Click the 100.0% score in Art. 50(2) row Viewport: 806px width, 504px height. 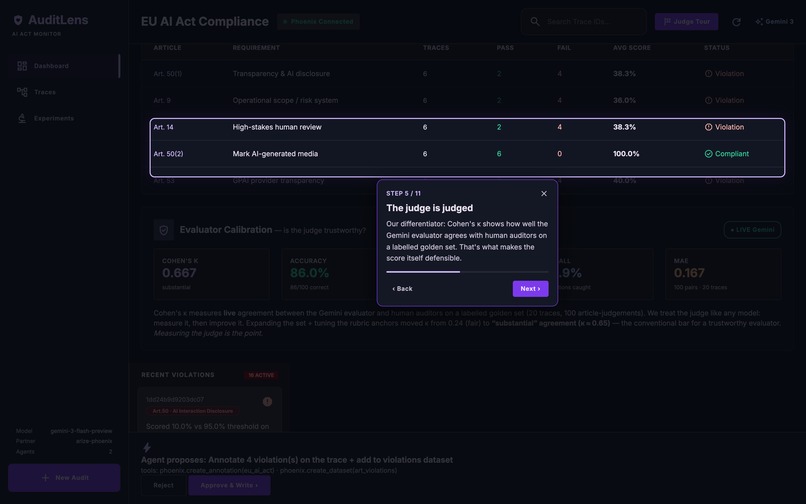(x=626, y=154)
